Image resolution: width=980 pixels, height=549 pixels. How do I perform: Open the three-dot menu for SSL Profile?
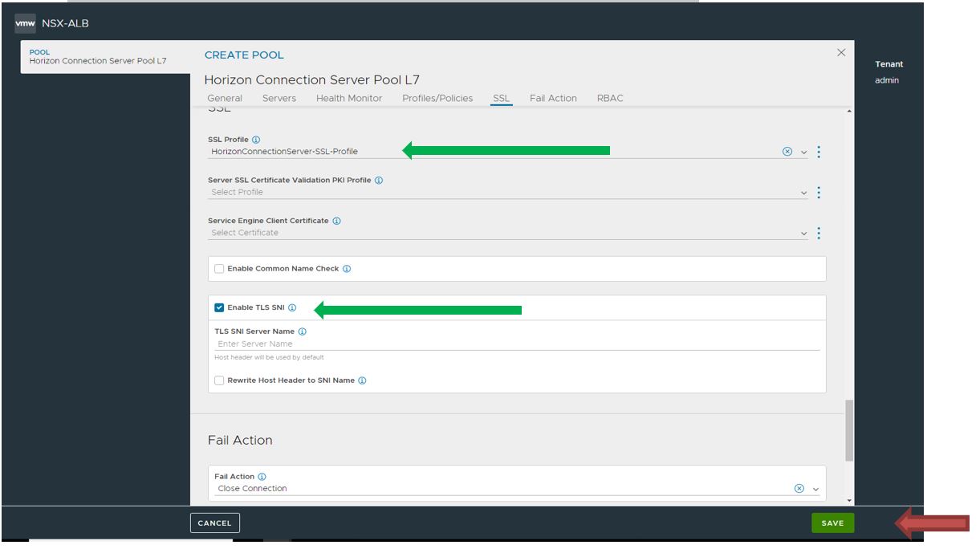[819, 152]
